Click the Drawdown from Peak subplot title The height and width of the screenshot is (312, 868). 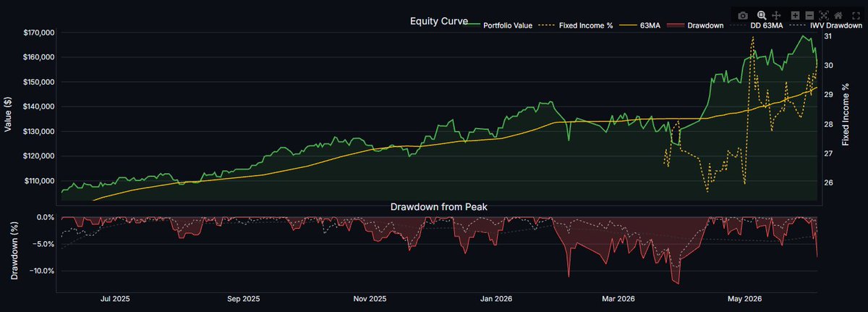pos(439,206)
